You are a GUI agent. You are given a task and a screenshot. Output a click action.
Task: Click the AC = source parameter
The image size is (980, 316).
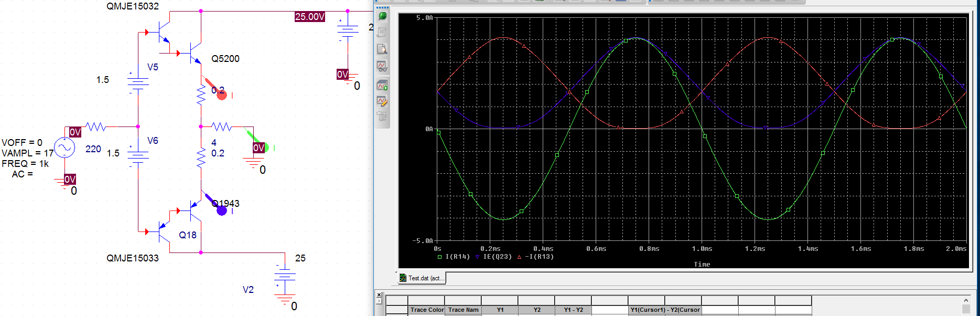22,174
